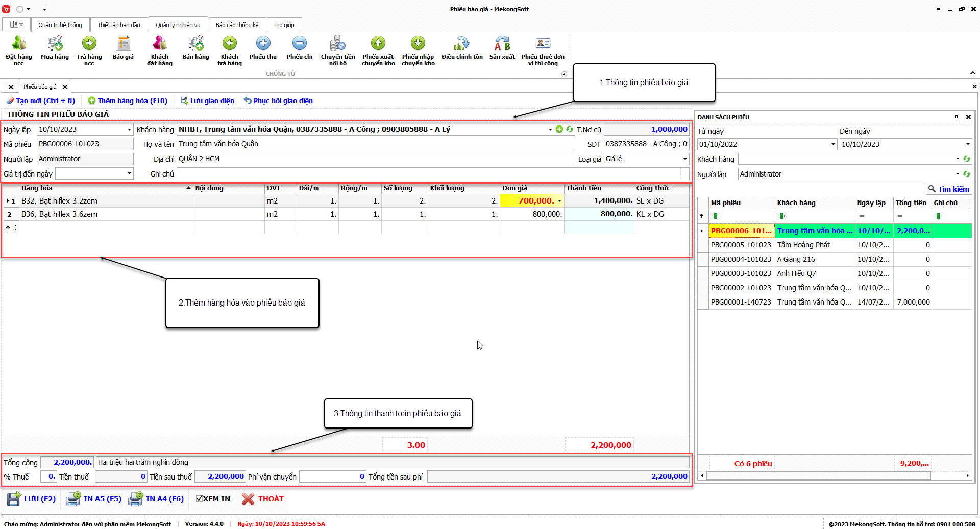Expand the Giá trị đến ngày dropdown
The width and height of the screenshot is (980, 529).
click(x=129, y=174)
